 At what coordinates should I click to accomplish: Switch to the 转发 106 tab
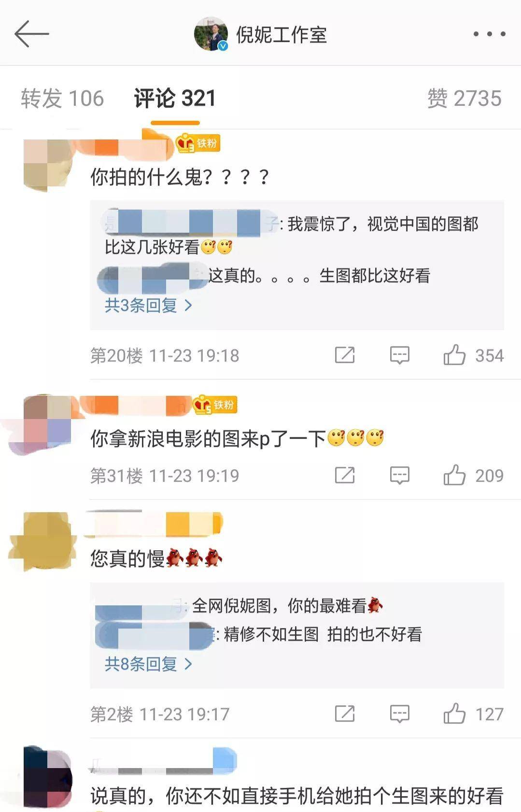(x=62, y=98)
